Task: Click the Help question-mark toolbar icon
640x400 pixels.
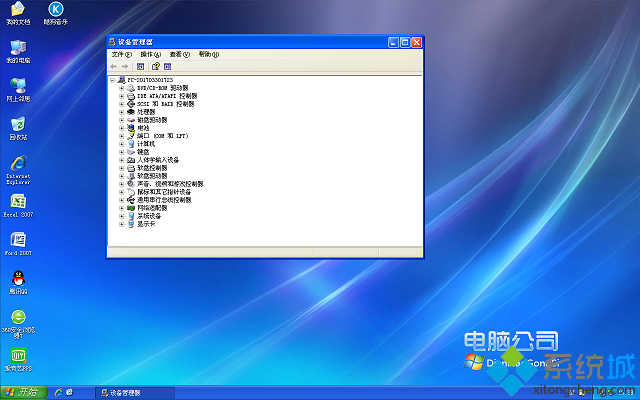Action: coord(156,67)
